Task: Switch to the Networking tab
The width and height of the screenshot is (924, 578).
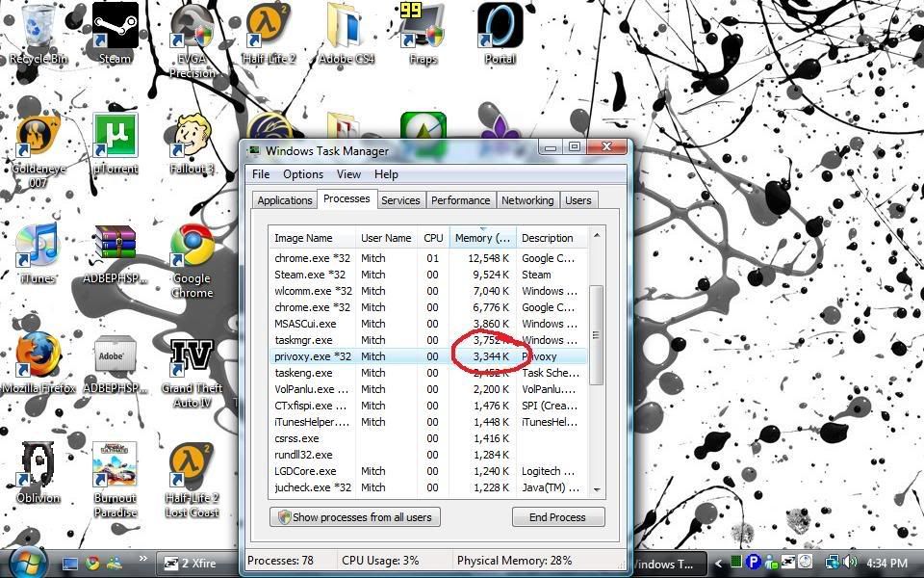Action: click(x=527, y=200)
